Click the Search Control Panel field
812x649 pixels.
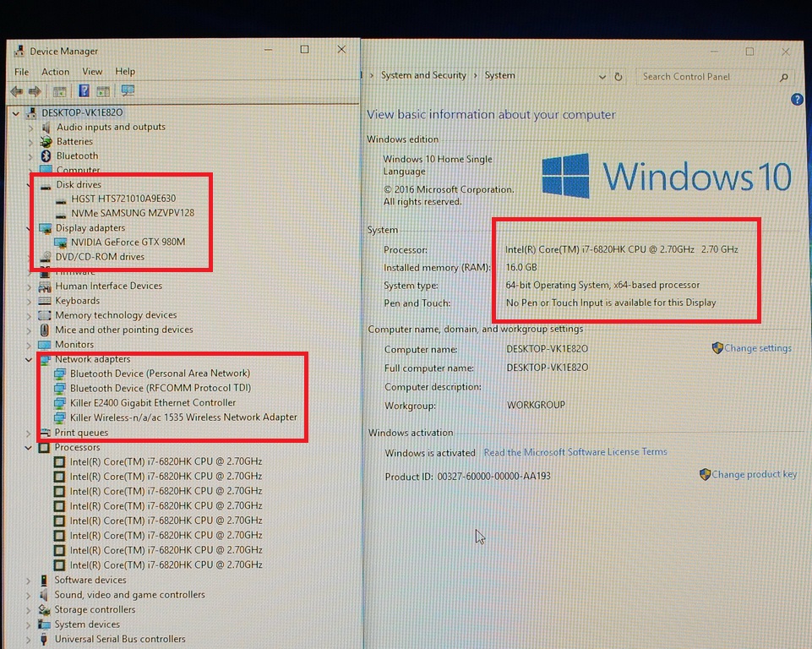click(x=715, y=77)
